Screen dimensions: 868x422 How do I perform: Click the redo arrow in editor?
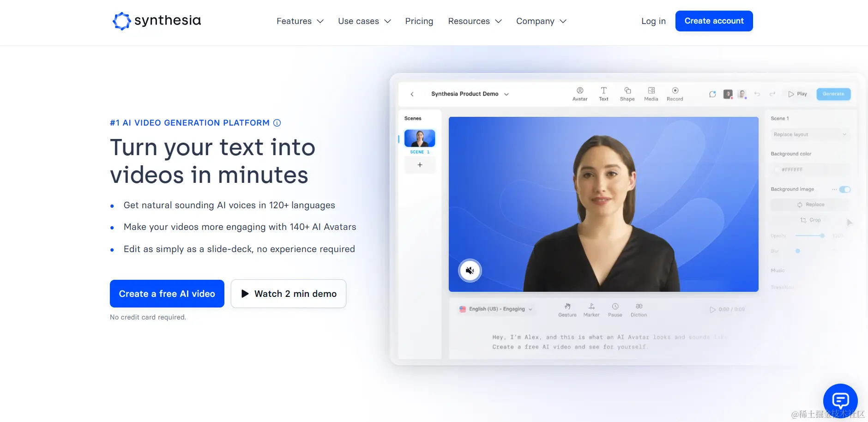pyautogui.click(x=772, y=94)
